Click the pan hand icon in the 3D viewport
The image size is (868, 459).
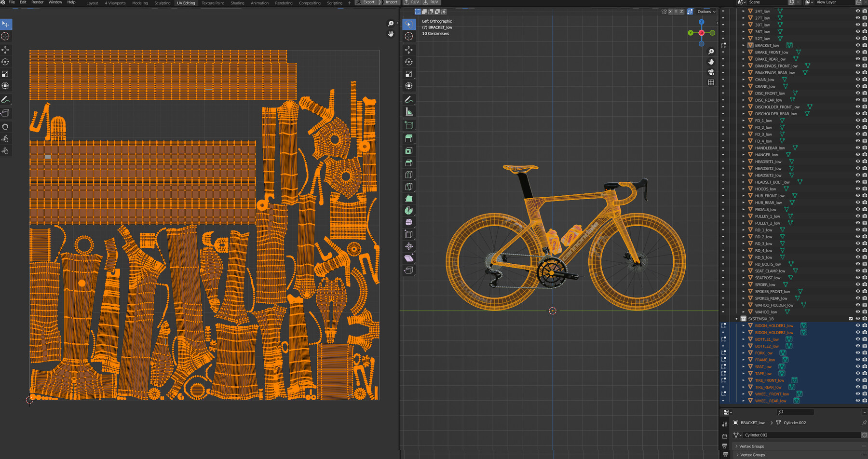pos(711,62)
